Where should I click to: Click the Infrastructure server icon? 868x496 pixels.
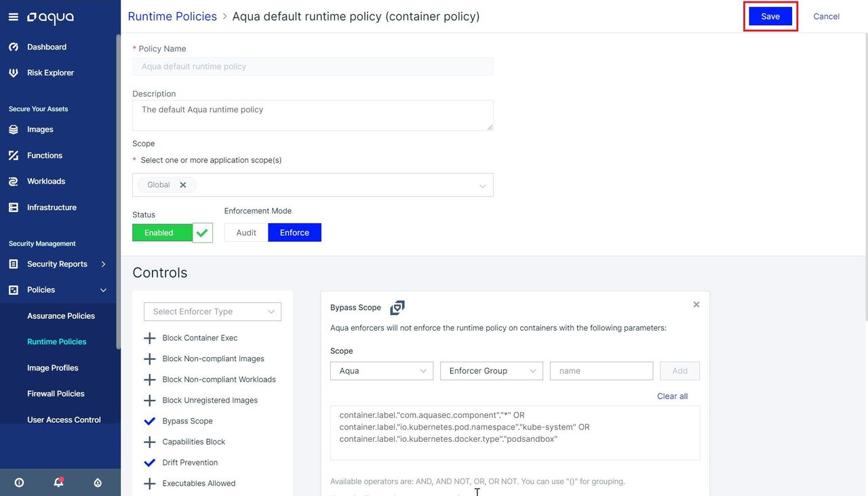[14, 207]
